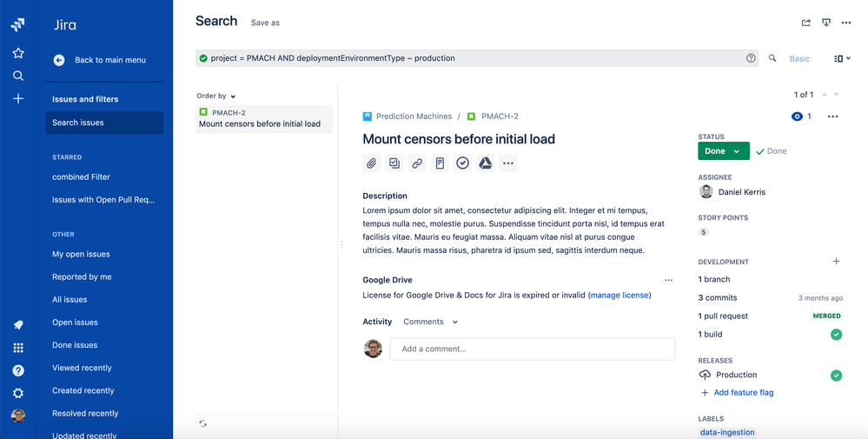Click the link issue chain icon
Screen dimensions: 868x439
click(x=417, y=163)
